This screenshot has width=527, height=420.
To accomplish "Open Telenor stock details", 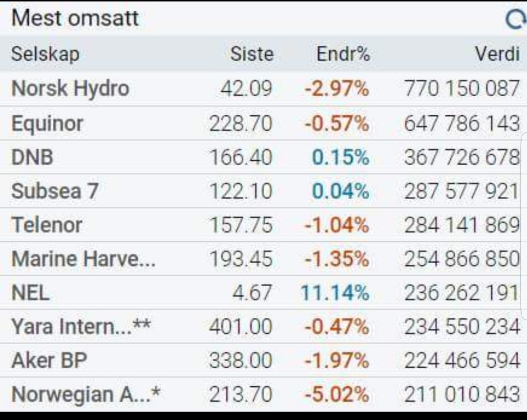I will [47, 225].
